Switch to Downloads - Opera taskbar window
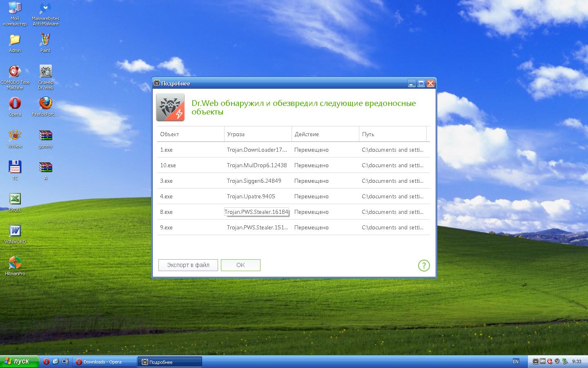The width and height of the screenshot is (588, 368). point(105,362)
